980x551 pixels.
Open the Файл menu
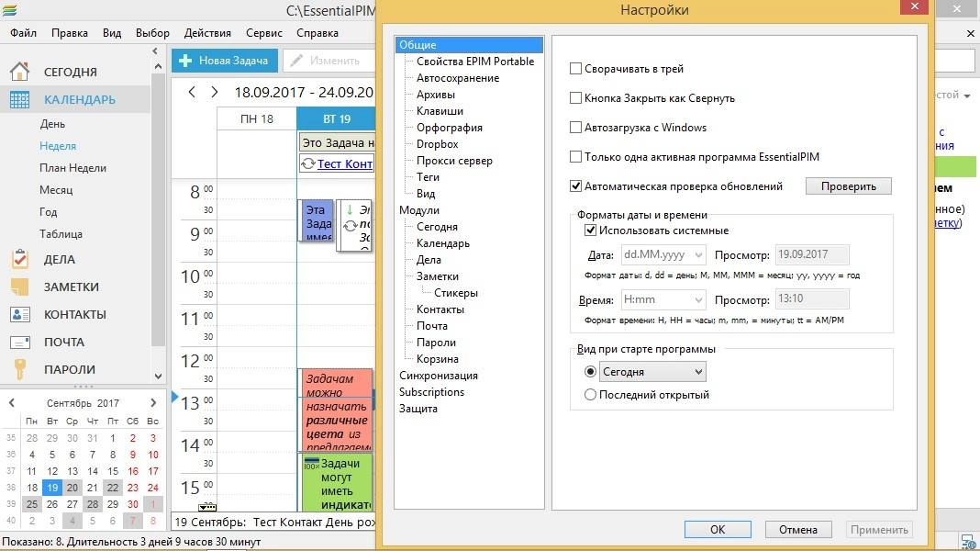click(23, 33)
